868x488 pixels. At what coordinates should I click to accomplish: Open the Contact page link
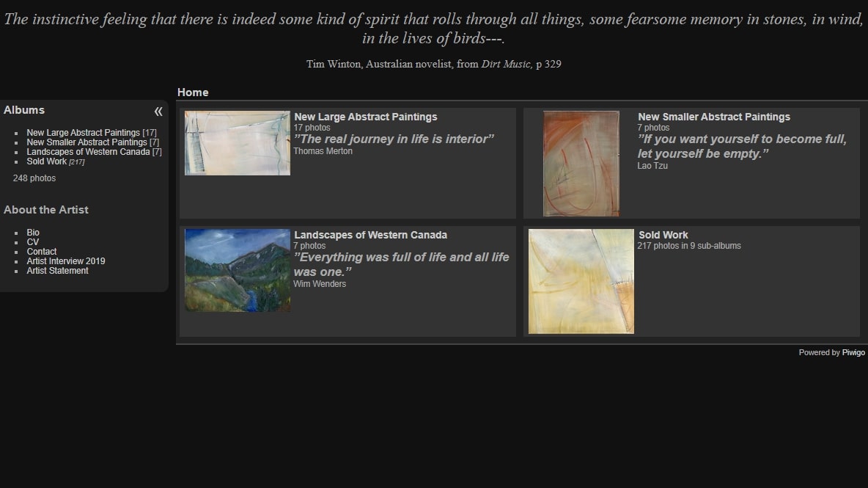pos(42,252)
